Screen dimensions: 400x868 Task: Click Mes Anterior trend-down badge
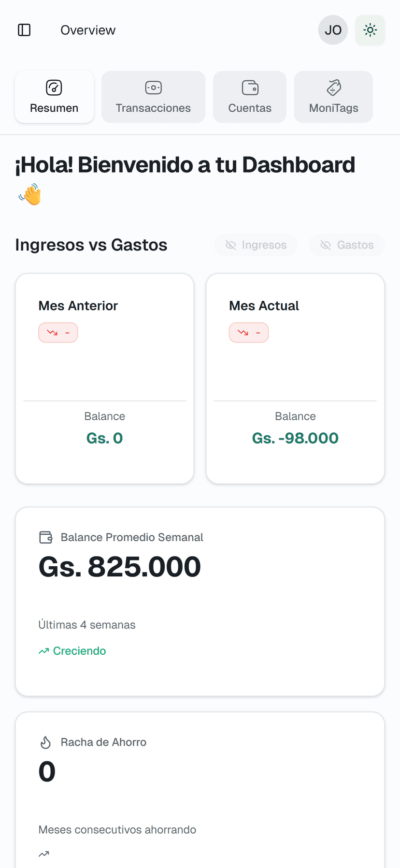point(58,333)
